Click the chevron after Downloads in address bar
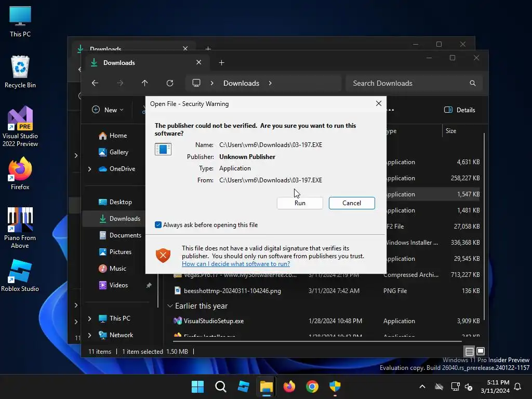Viewport: 532px width, 399px height. [270, 83]
